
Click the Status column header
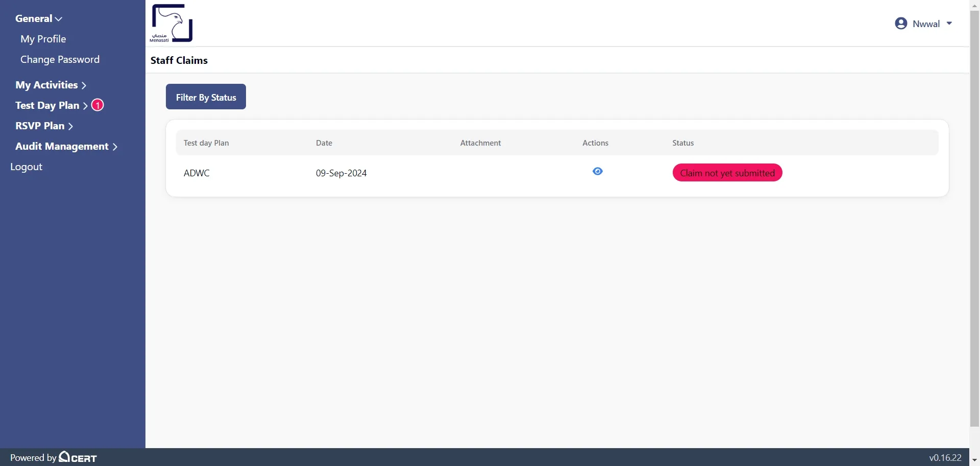click(683, 143)
